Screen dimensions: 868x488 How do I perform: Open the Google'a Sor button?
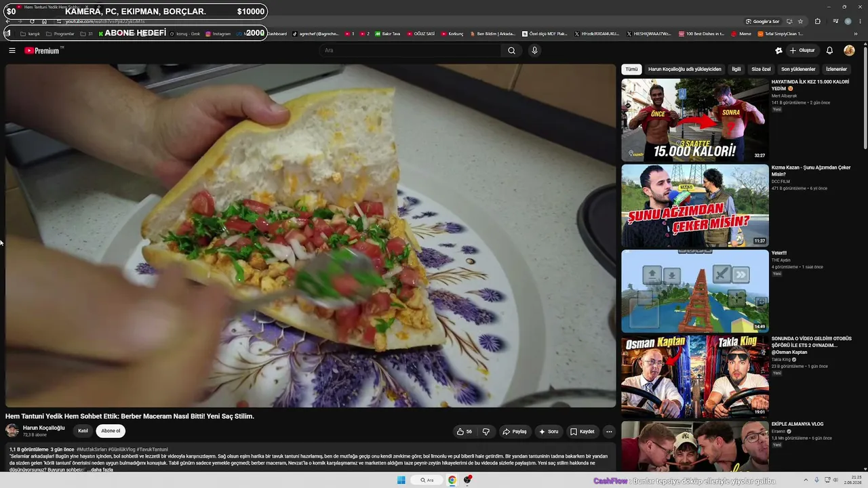click(762, 21)
